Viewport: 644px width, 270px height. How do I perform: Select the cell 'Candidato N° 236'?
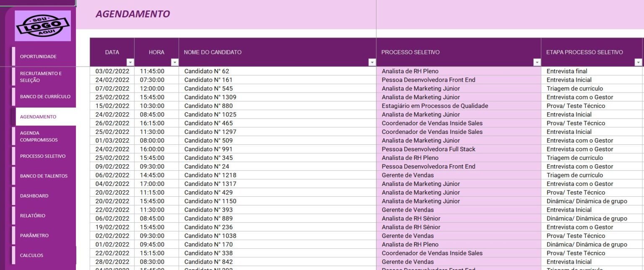[278, 227]
